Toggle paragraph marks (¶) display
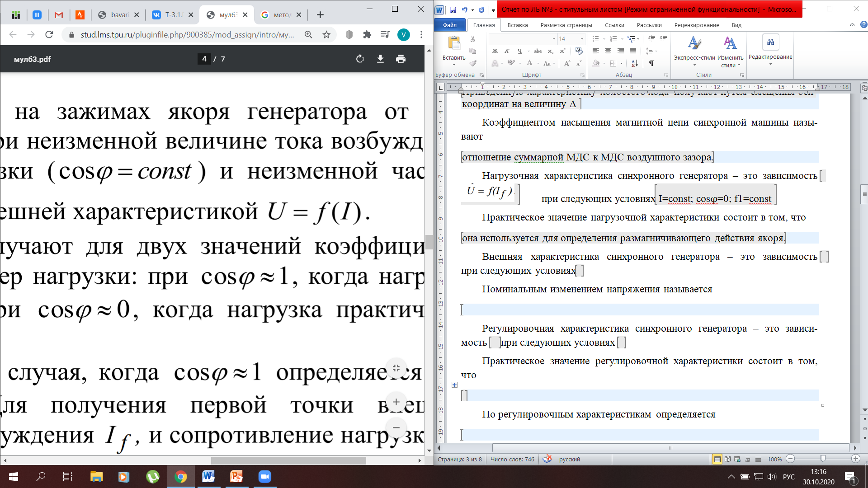The height and width of the screenshot is (488, 868). click(651, 63)
